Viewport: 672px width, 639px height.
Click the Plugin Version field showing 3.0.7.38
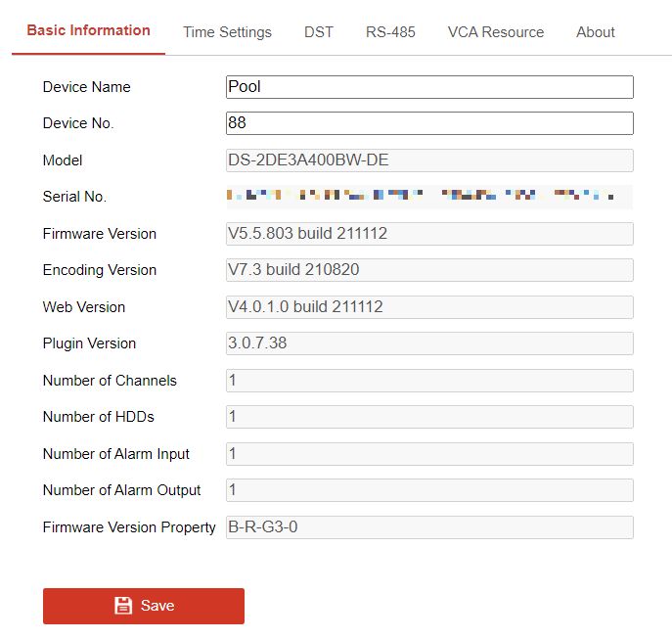(429, 343)
